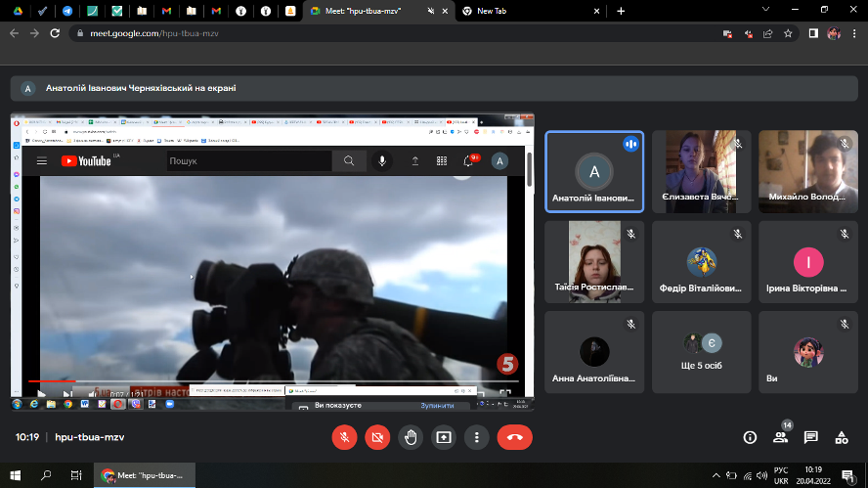Open more options three-dot menu
Viewport: 868px width, 488px height.
pos(476,437)
